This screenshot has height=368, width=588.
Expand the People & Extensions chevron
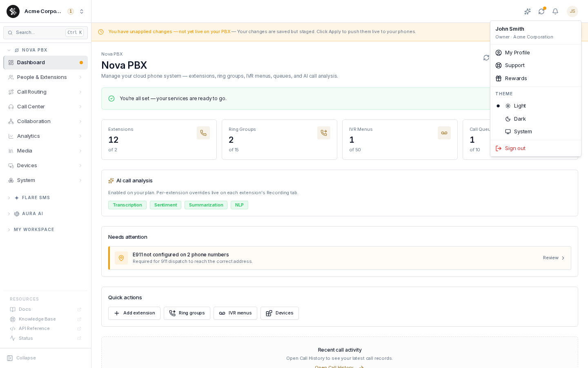(80, 77)
